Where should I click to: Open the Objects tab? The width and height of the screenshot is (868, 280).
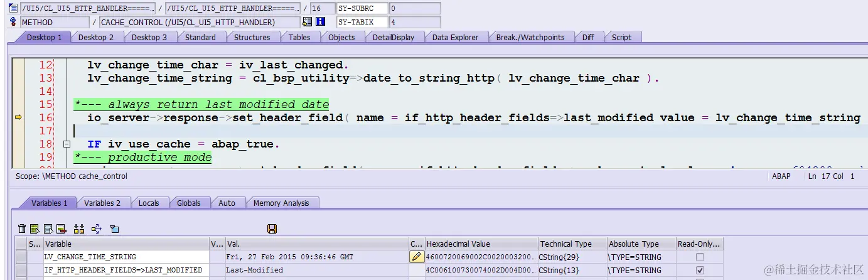[341, 37]
